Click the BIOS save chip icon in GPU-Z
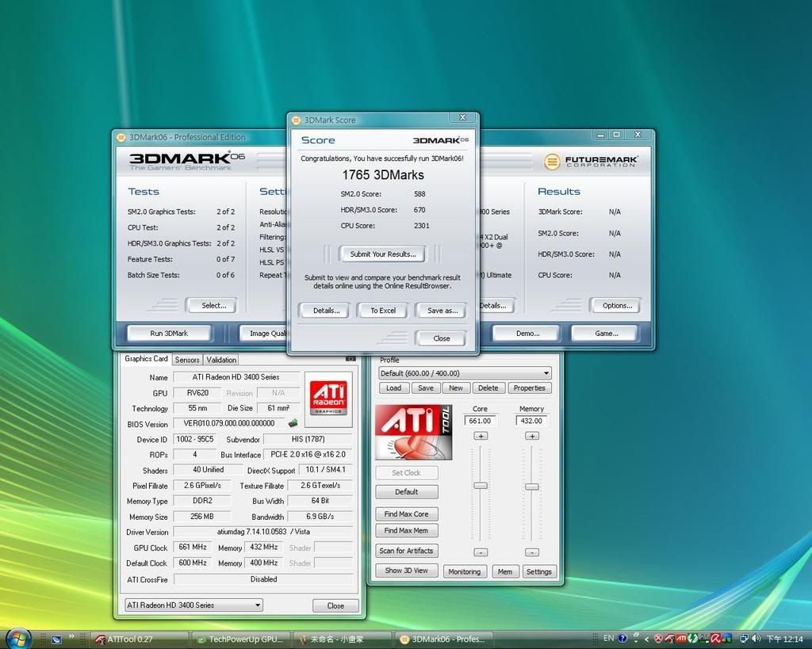 point(293,423)
